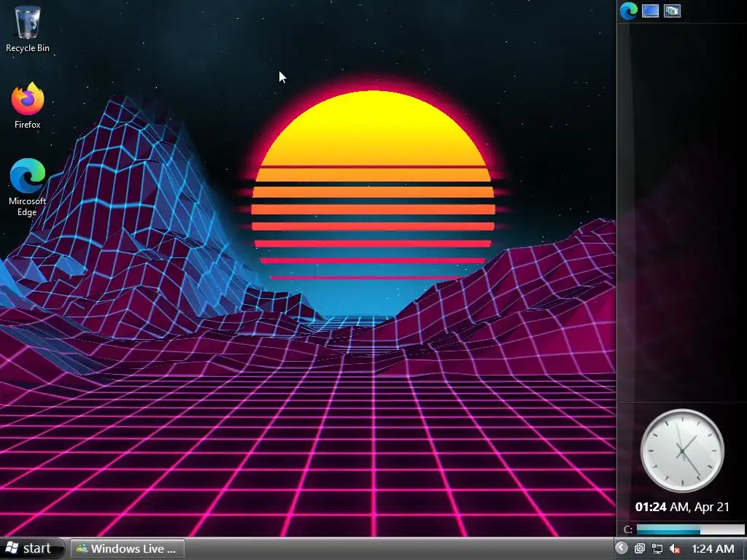
Task: Open the Recycle Bin desktop icon
Action: [x=28, y=28]
